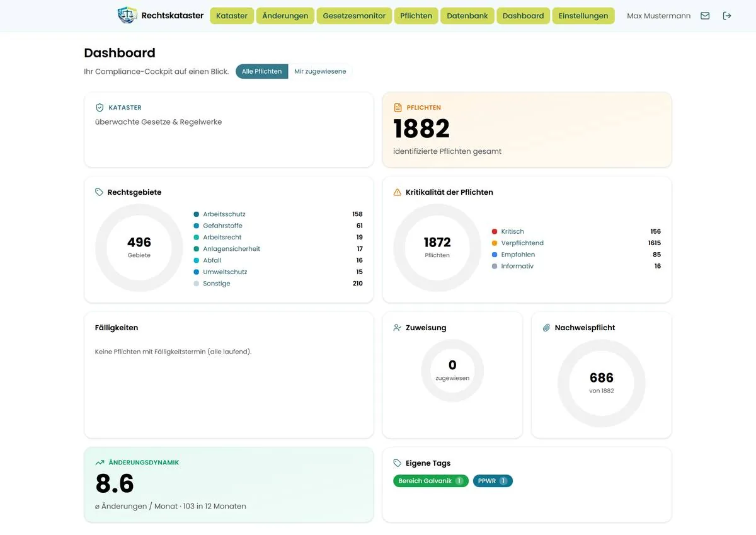Image resolution: width=756 pixels, height=535 pixels.
Task: Click the Kritikalität donut chart center 1872
Action: pyautogui.click(x=437, y=247)
